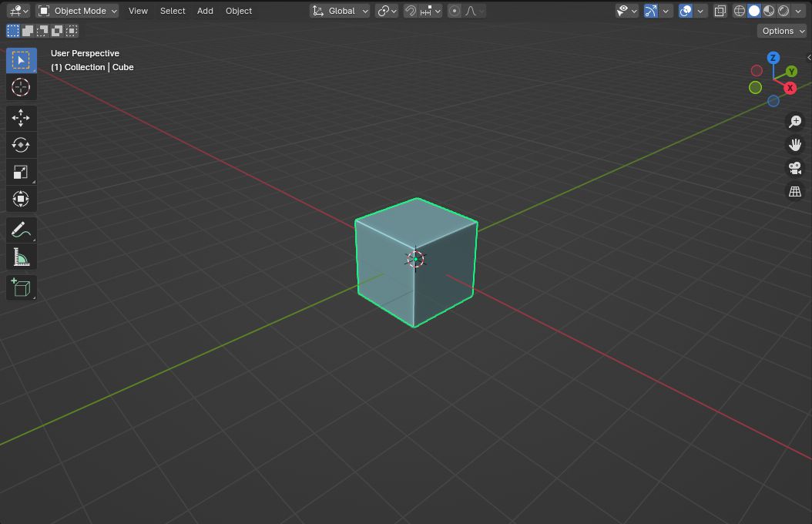Toggle snapping magnet icon
This screenshot has height=524, width=812.
(411, 11)
